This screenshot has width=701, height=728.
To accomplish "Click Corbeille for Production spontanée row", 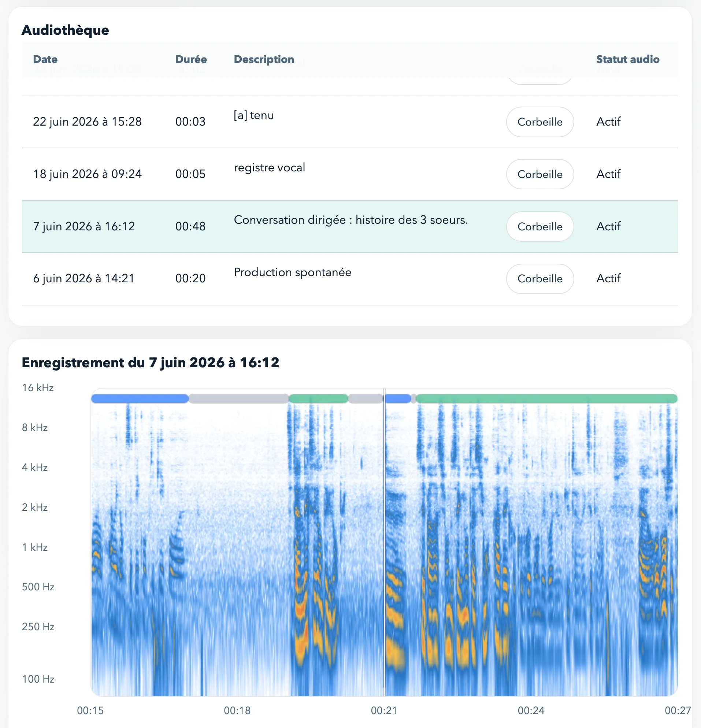I will tap(540, 279).
